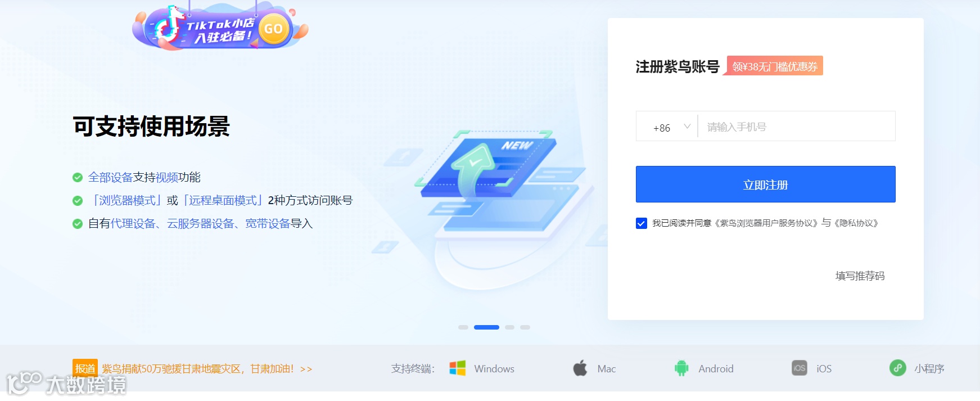The height and width of the screenshot is (401, 980).
Task: Click the 立即注册 register button
Action: tap(765, 184)
